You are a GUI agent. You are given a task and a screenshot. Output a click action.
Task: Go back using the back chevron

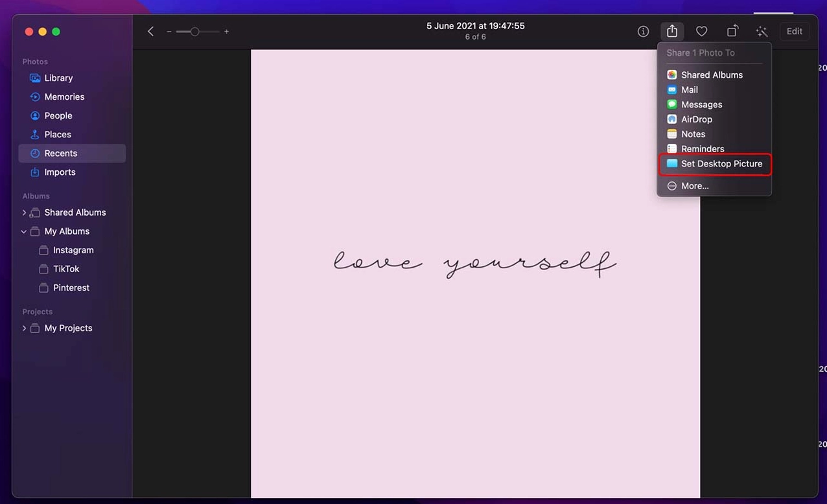[150, 31]
